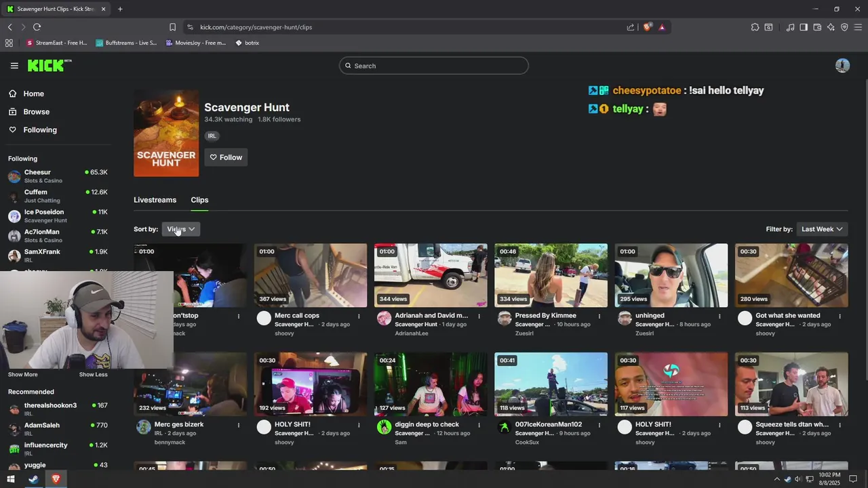Open Steam from the taskbar
Viewport: 868px width, 488px height.
click(33, 479)
